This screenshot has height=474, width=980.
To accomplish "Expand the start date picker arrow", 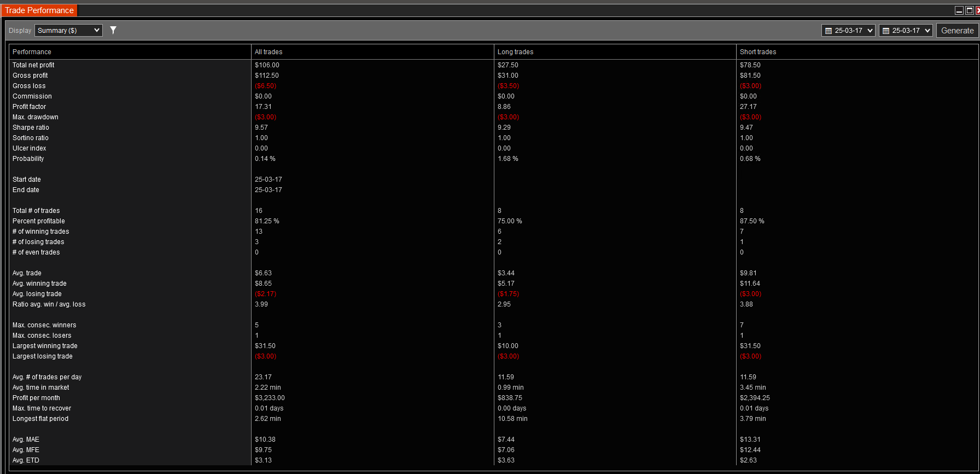I will click(x=870, y=31).
